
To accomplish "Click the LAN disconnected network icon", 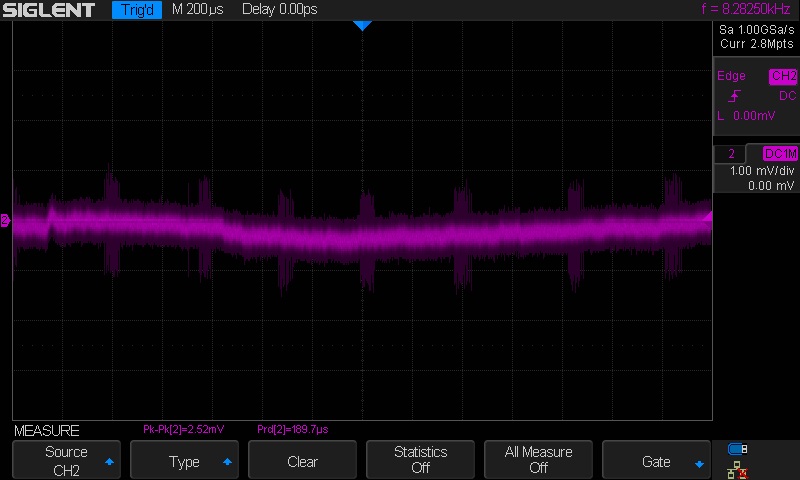I will [737, 470].
